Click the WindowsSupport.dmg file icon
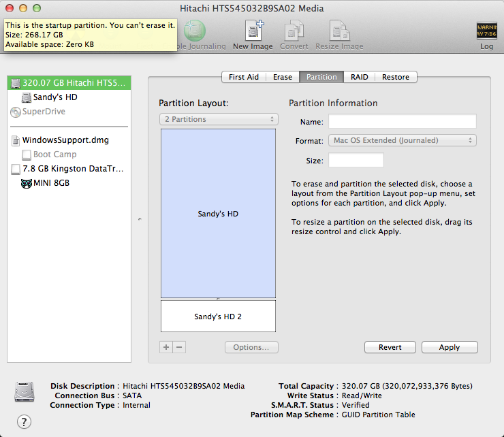The image size is (504, 437). tap(16, 140)
